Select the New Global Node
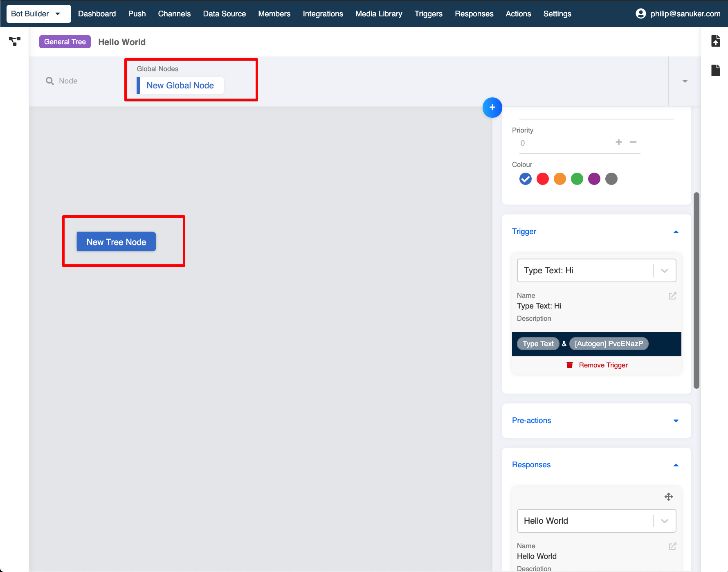The width and height of the screenshot is (728, 572). click(180, 86)
